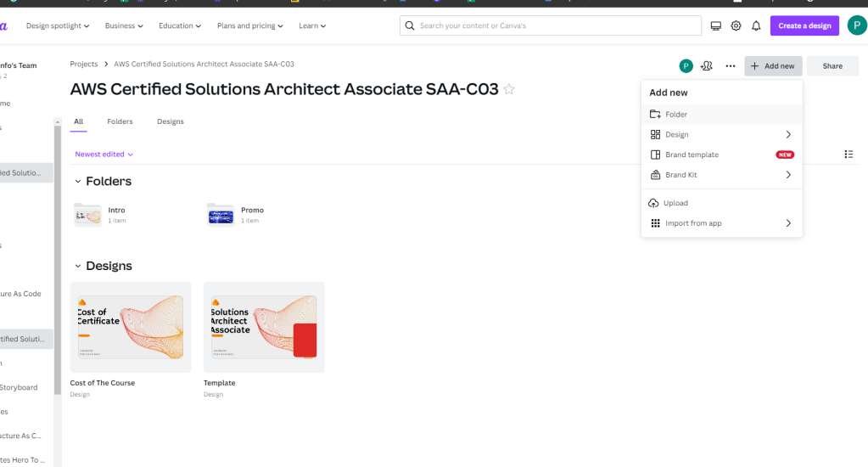The width and height of the screenshot is (868, 467).
Task: Click the AWS Certified breadcrumb text
Action: [x=204, y=64]
